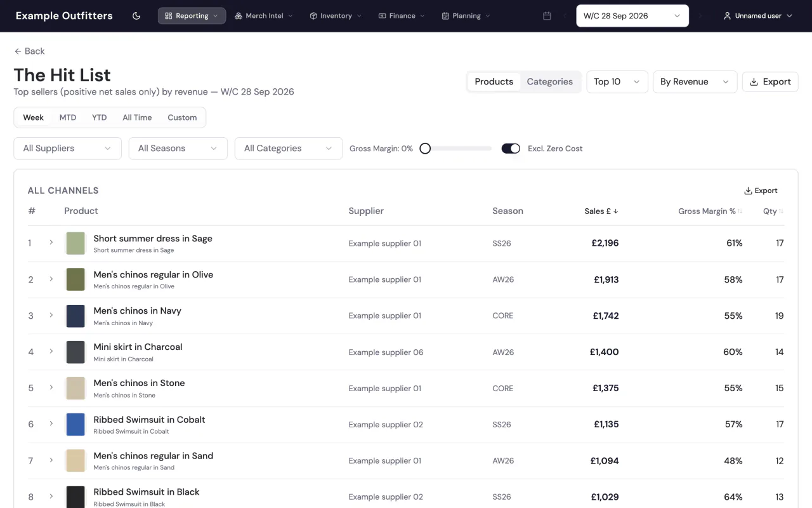812x508 pixels.
Task: Expand row for Men's chinos in Stone
Action: point(51,387)
